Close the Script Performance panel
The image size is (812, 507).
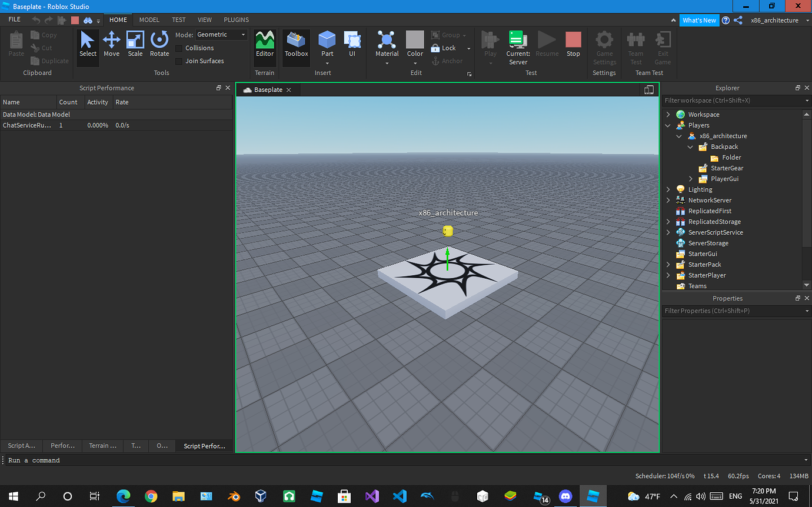coord(228,88)
